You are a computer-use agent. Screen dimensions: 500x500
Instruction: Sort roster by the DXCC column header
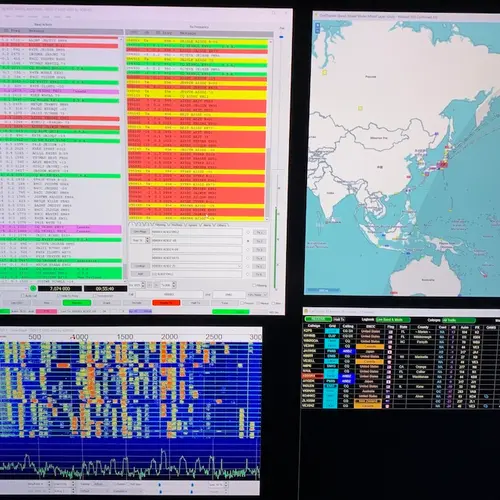click(370, 326)
